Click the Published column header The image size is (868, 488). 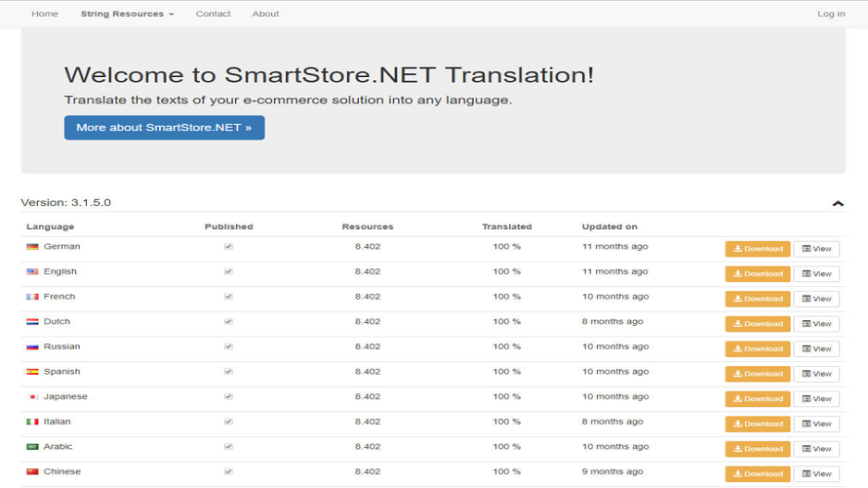point(228,226)
